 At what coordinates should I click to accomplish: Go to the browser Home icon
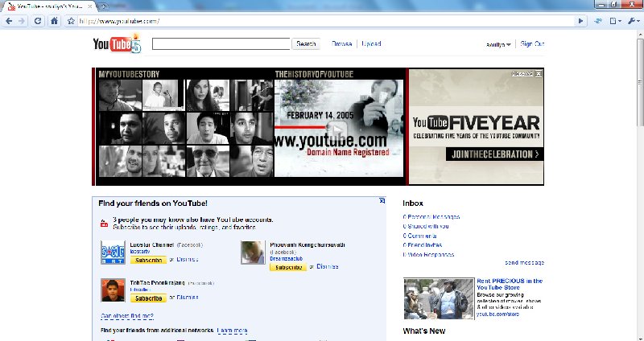click(53, 21)
